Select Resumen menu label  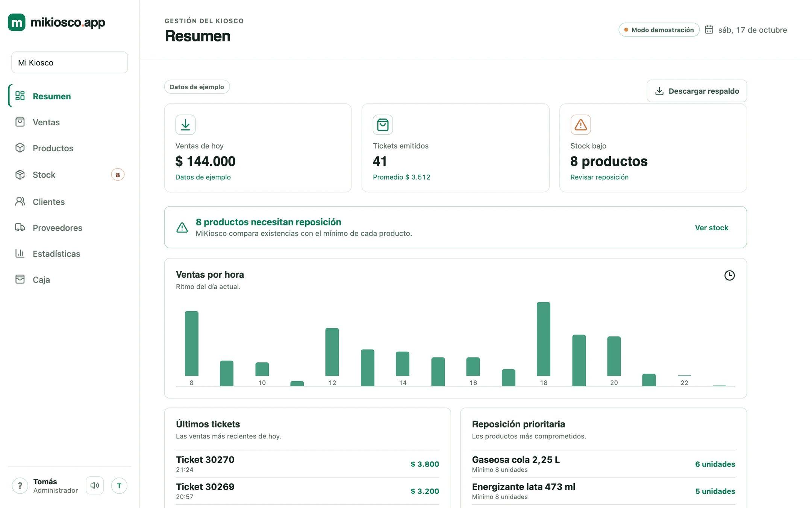[x=52, y=96]
